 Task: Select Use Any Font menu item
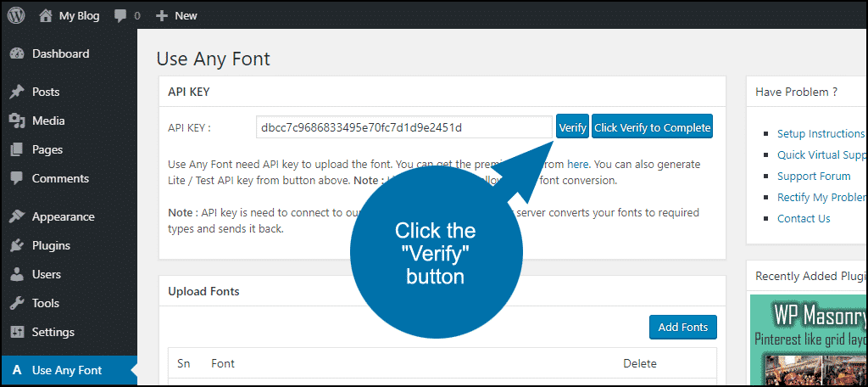pos(69,370)
